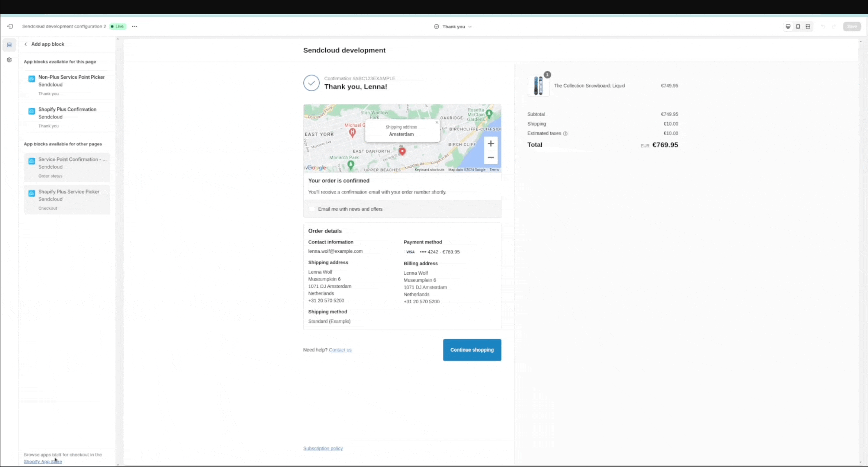Click the redo arrow icon
The width and height of the screenshot is (868, 467).
tap(834, 26)
